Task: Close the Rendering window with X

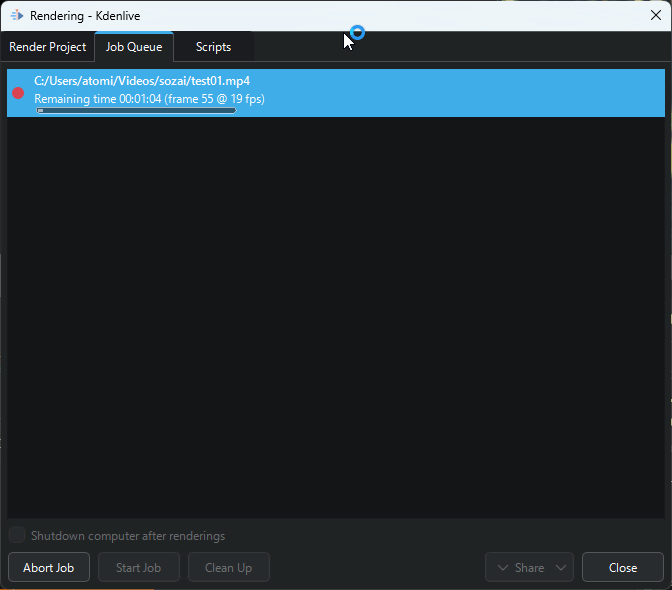Action: (656, 15)
